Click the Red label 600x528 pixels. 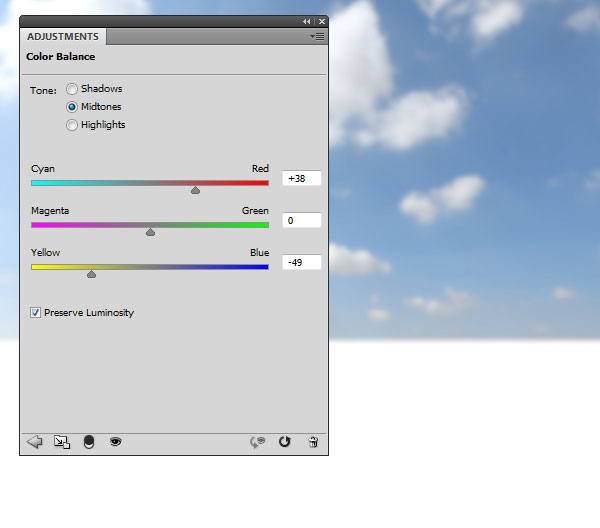[260, 169]
